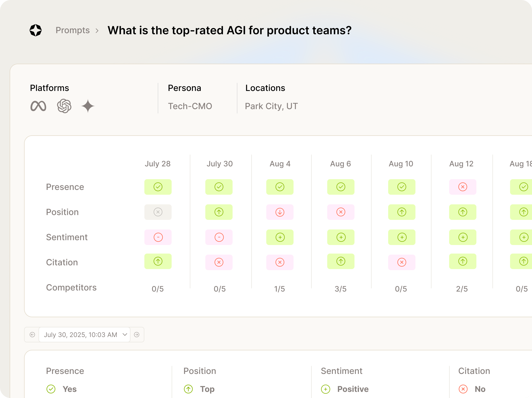Click July 28 Position gray X cell

158,212
